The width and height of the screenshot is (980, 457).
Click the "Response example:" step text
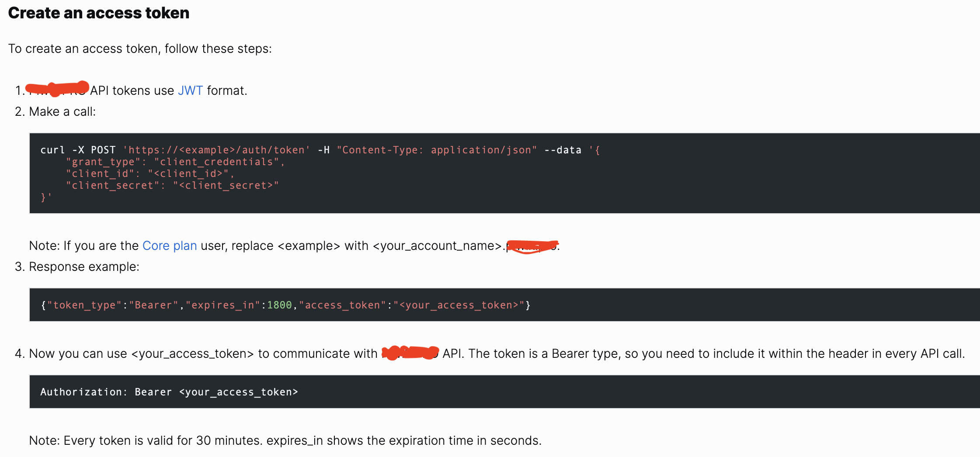click(x=84, y=267)
